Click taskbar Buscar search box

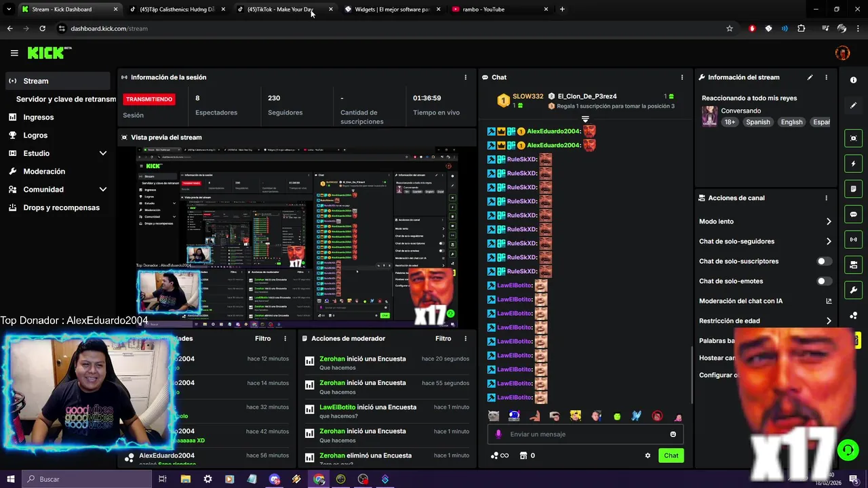(87, 479)
